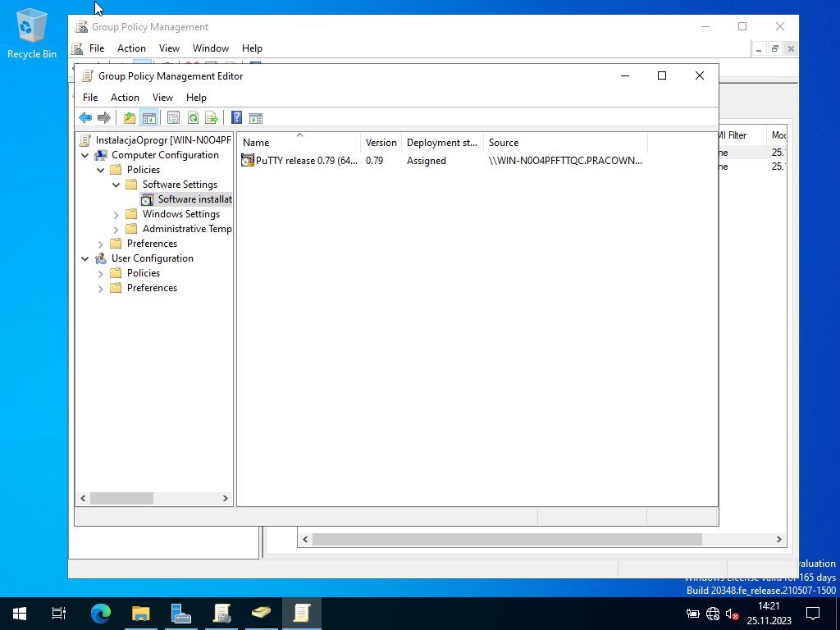840x630 pixels.
Task: Click background window scroll right arrow
Action: click(779, 540)
